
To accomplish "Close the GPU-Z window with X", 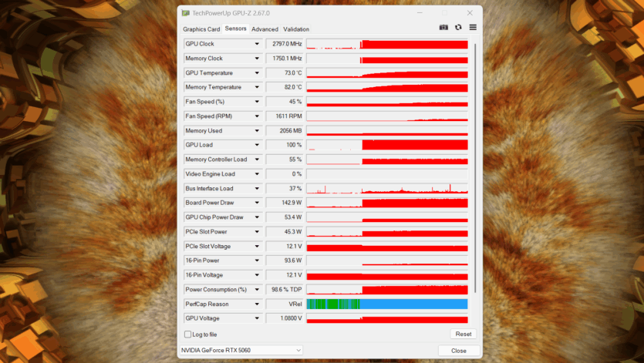I will pyautogui.click(x=470, y=13).
